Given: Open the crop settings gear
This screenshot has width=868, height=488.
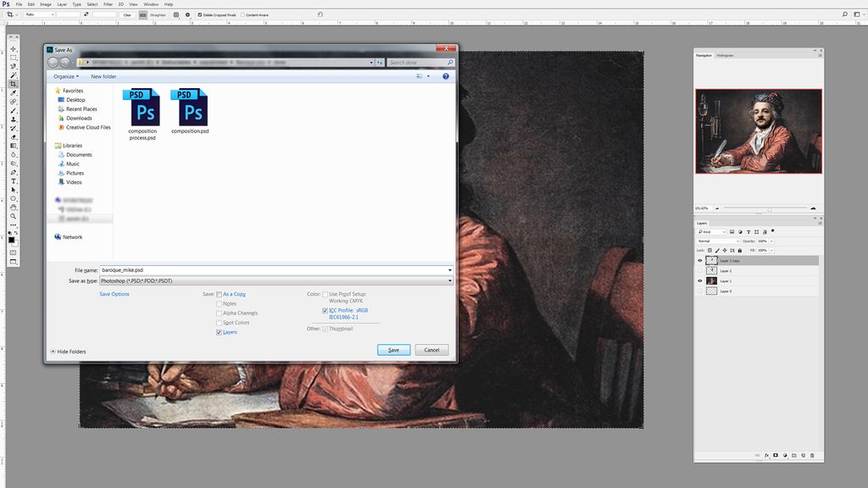Looking at the screenshot, I should pyautogui.click(x=187, y=15).
